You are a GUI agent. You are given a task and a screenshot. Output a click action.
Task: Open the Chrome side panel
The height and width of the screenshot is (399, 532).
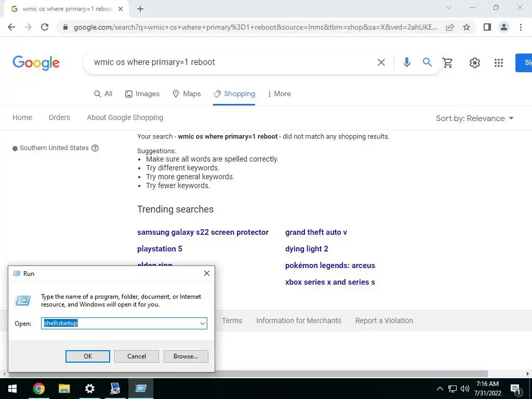coord(487,27)
